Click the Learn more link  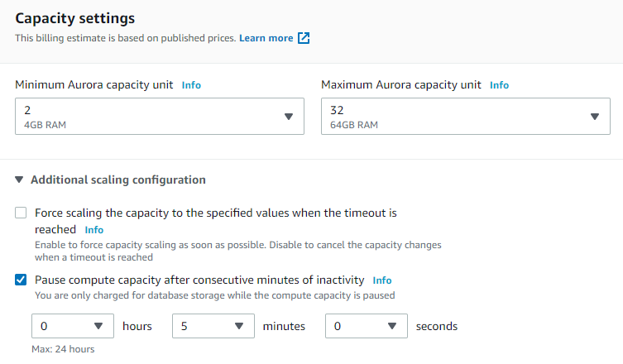pos(266,38)
